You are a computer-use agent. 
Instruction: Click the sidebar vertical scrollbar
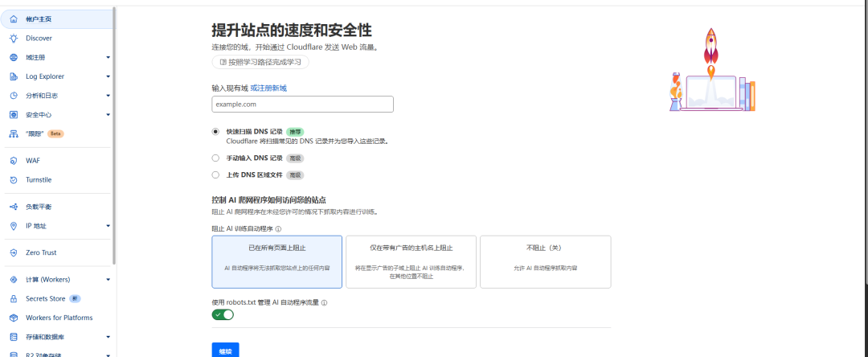click(114, 136)
